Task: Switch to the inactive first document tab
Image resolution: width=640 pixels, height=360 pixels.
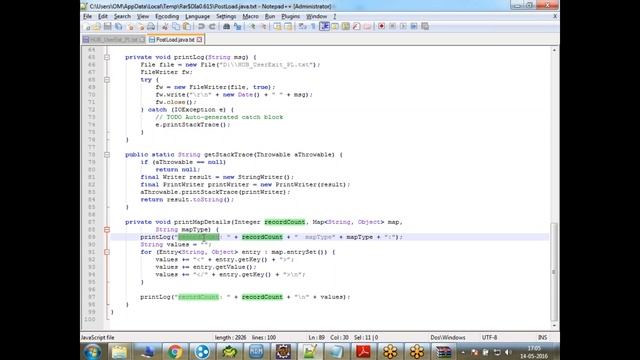Action: click(113, 40)
